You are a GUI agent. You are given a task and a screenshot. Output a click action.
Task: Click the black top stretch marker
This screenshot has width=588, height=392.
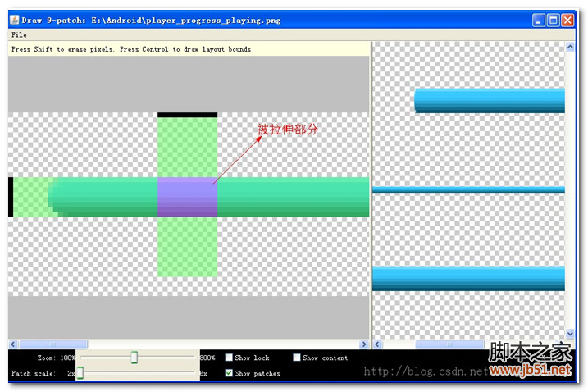[x=188, y=115]
